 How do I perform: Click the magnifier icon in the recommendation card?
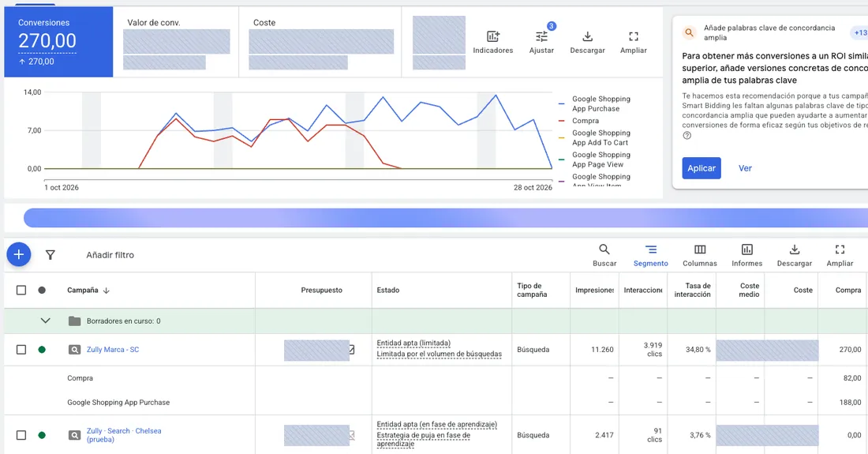click(x=689, y=32)
